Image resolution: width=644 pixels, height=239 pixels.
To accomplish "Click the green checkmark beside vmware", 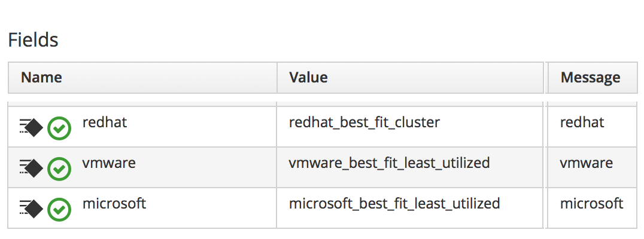I will pos(59,168).
